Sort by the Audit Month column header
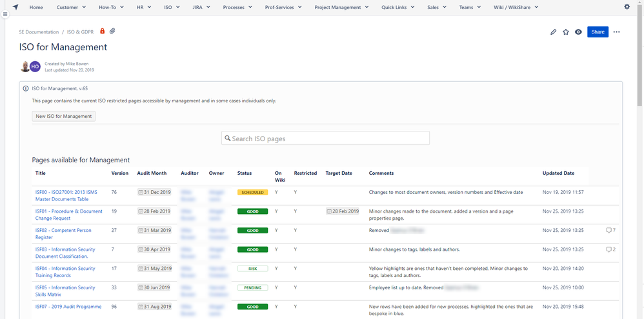 (152, 173)
